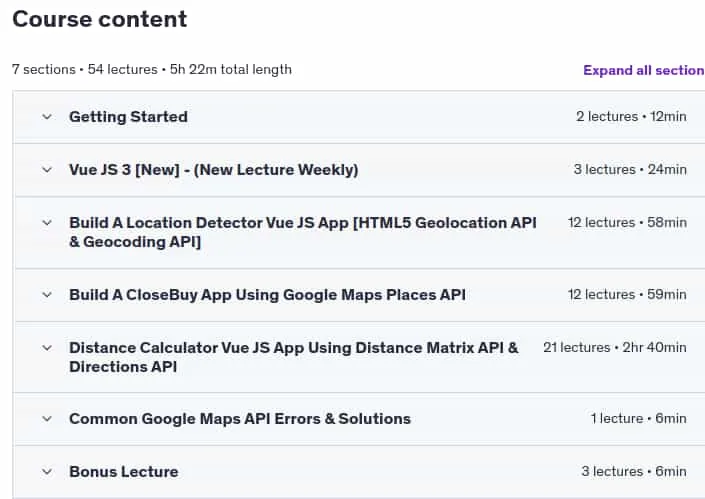Click Expand all sections link

pos(644,70)
